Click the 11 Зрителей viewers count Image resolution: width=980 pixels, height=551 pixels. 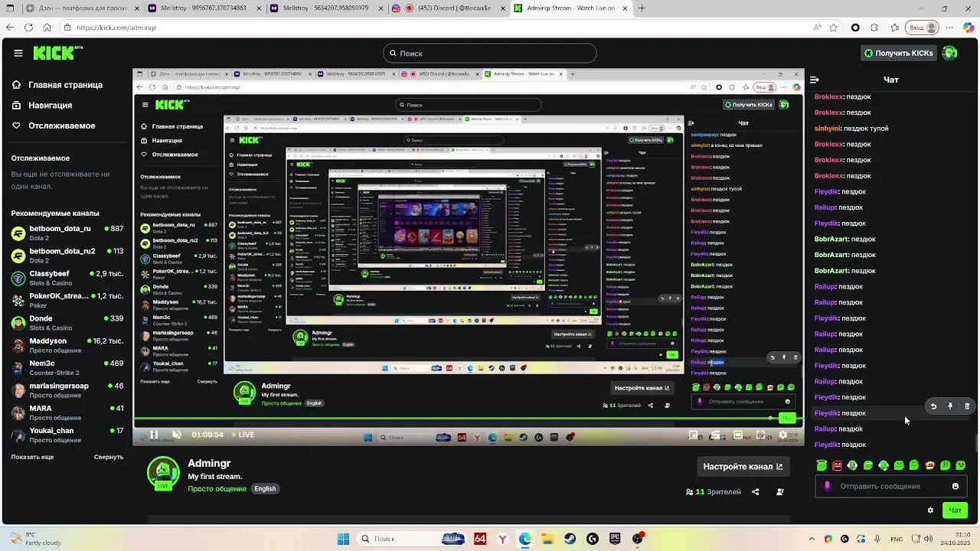click(714, 492)
